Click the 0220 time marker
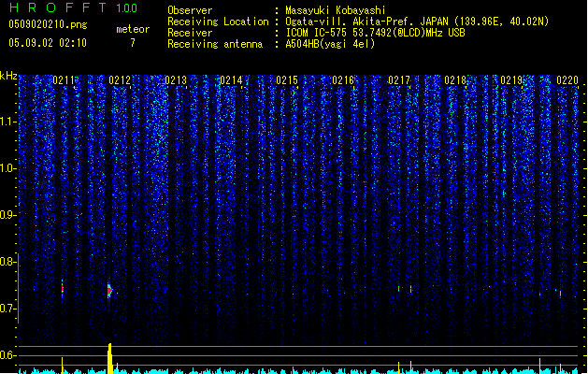 pyautogui.click(x=567, y=80)
